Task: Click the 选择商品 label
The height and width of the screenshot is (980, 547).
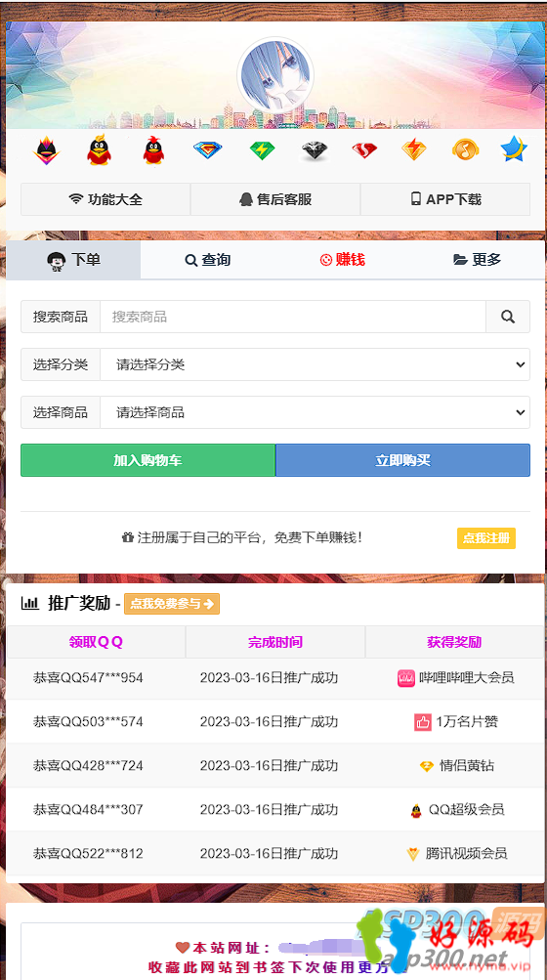Action: [61, 412]
